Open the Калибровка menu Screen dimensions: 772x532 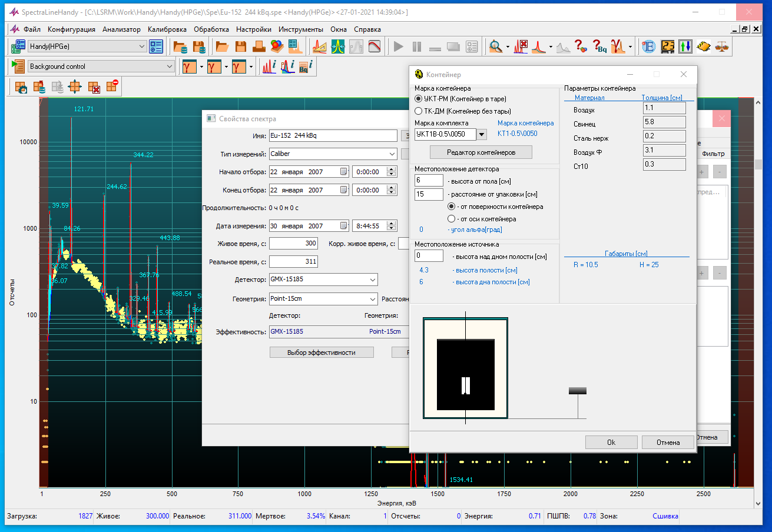pyautogui.click(x=167, y=29)
